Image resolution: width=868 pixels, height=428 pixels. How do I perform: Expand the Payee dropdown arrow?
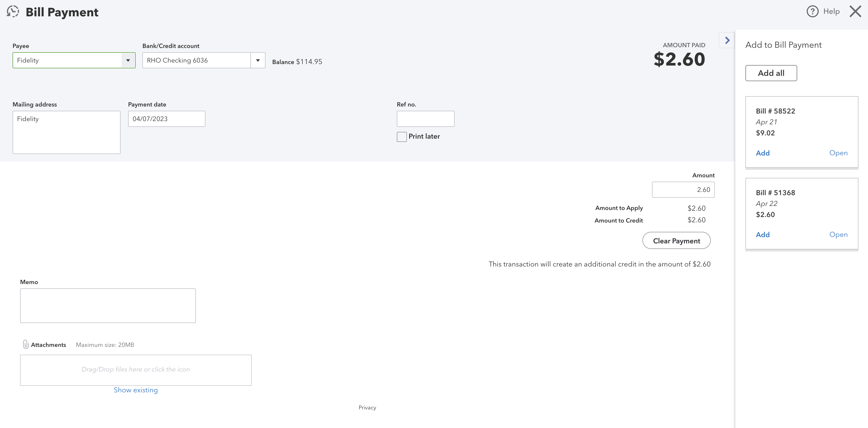(128, 60)
